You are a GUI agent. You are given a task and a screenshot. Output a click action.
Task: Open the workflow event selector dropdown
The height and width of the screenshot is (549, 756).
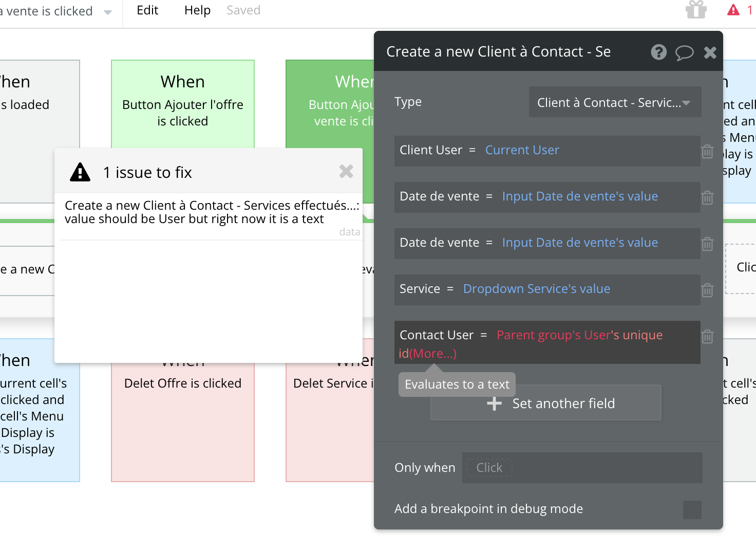click(107, 12)
